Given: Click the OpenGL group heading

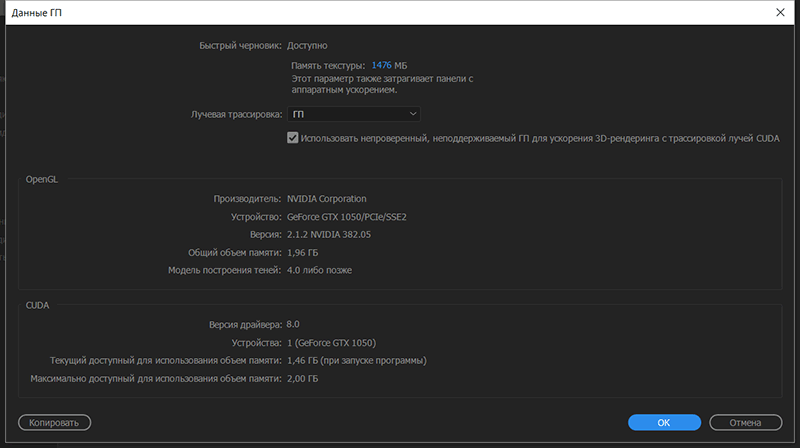Looking at the screenshot, I should click(42, 180).
